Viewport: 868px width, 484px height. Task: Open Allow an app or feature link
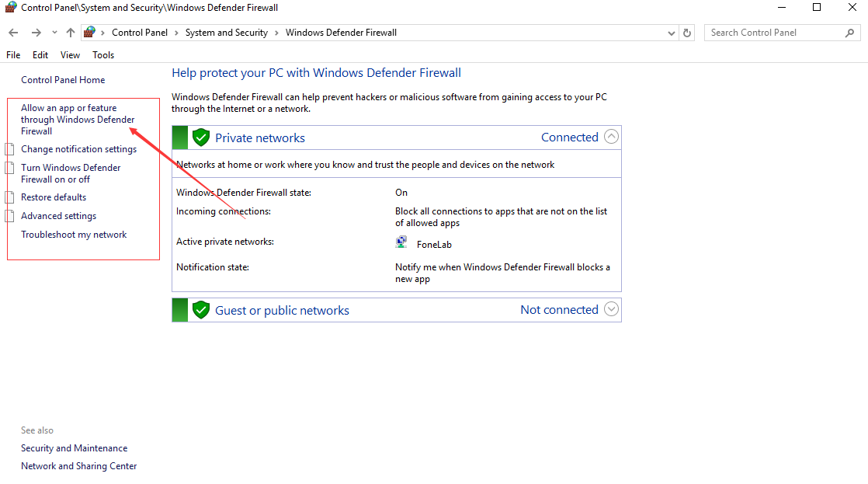pyautogui.click(x=78, y=120)
